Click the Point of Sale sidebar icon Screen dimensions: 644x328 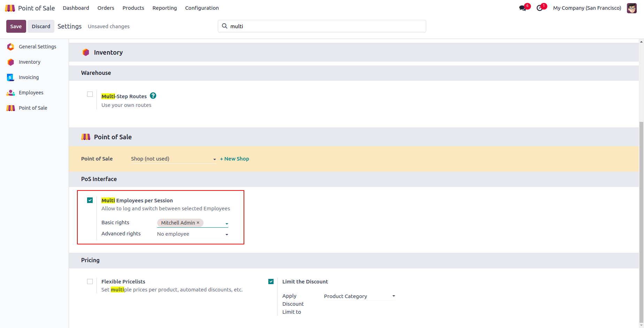tap(11, 108)
